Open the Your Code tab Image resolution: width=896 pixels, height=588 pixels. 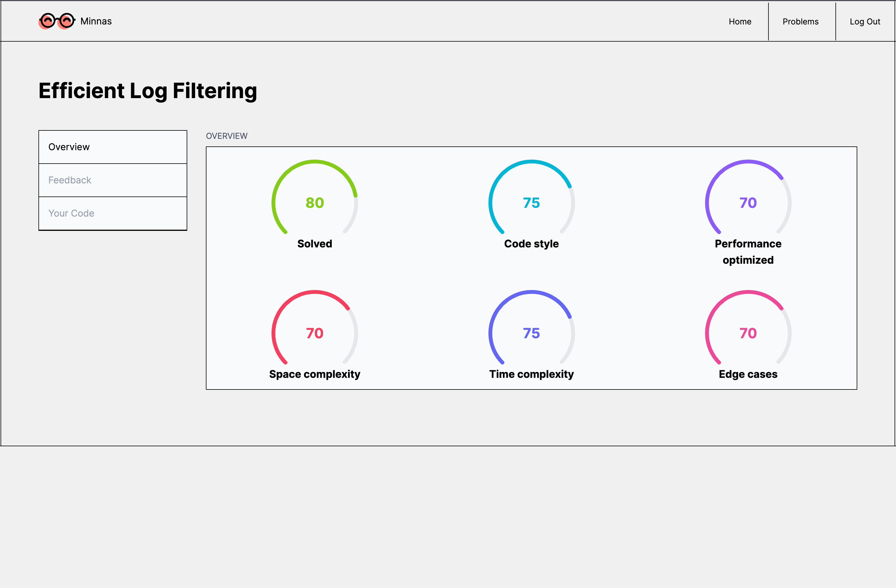[113, 213]
